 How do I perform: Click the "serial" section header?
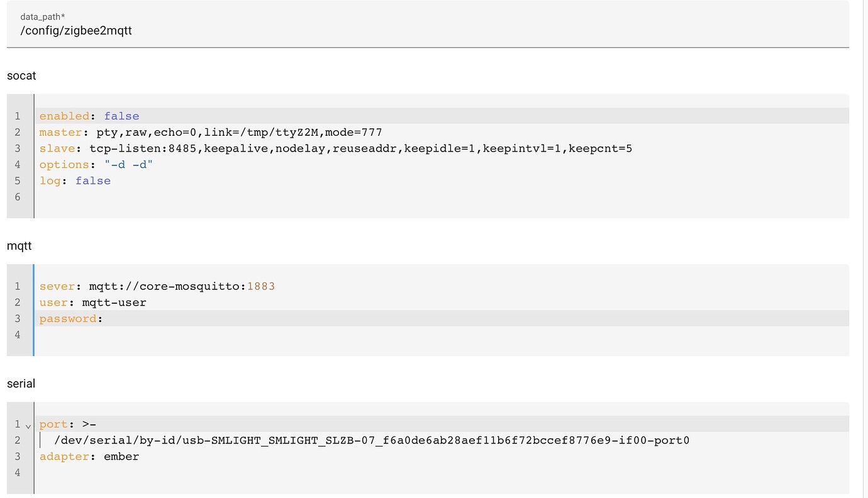(21, 384)
